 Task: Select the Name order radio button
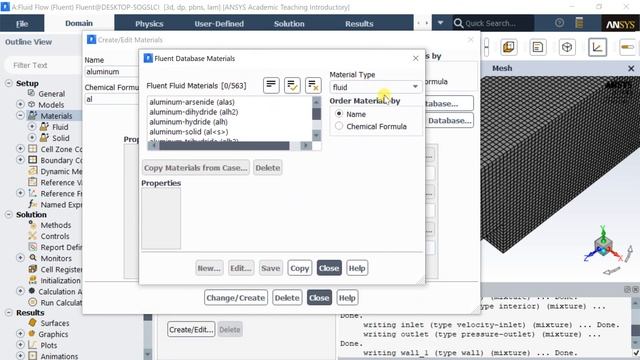point(339,114)
